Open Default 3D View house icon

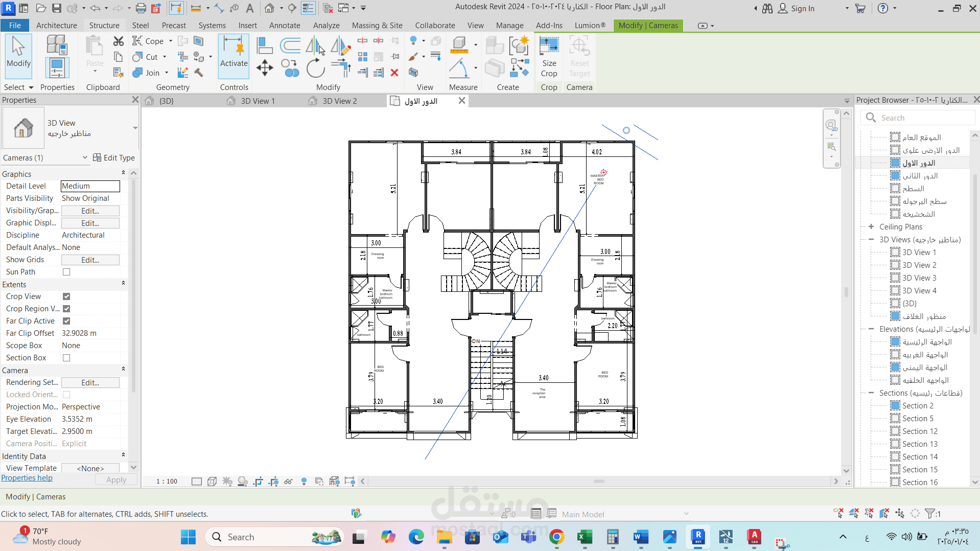(269, 8)
